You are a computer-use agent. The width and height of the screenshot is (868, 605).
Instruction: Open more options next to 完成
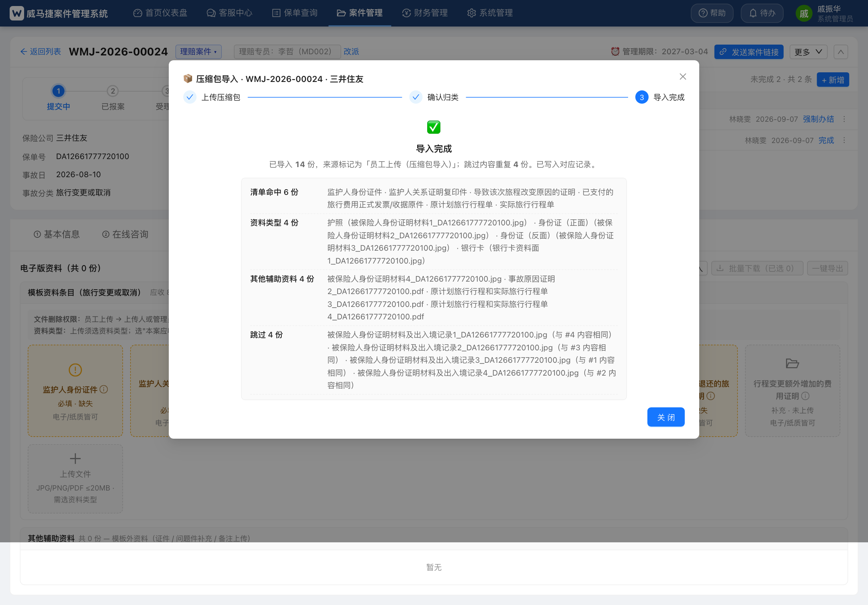click(x=844, y=141)
